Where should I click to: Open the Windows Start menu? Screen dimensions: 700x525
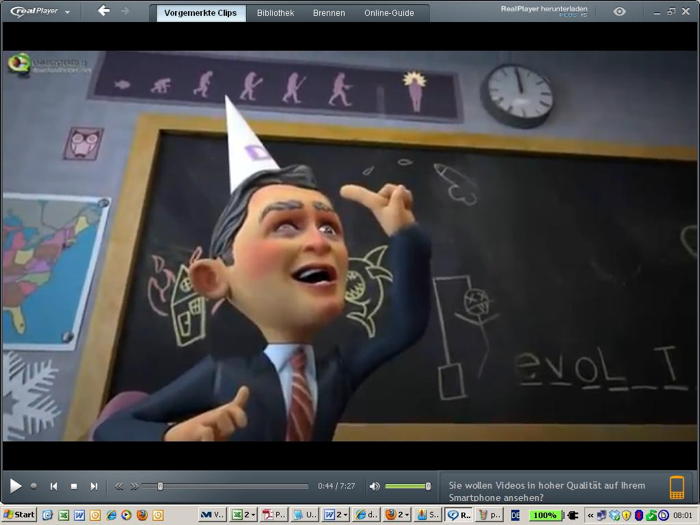click(x=19, y=515)
